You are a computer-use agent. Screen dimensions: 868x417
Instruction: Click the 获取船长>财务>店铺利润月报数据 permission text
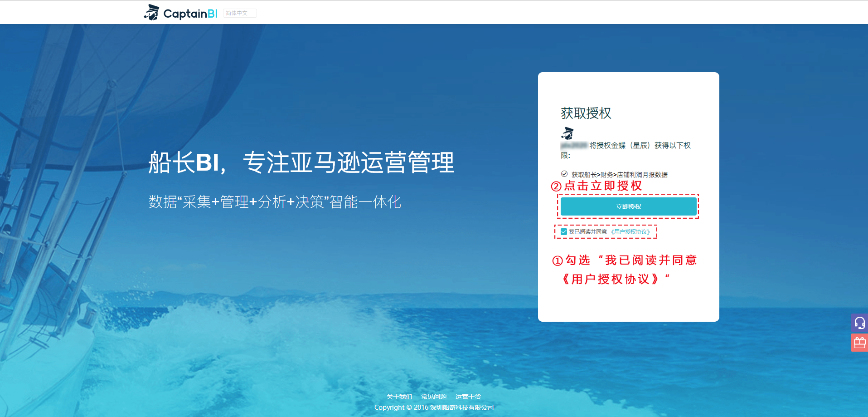[619, 175]
